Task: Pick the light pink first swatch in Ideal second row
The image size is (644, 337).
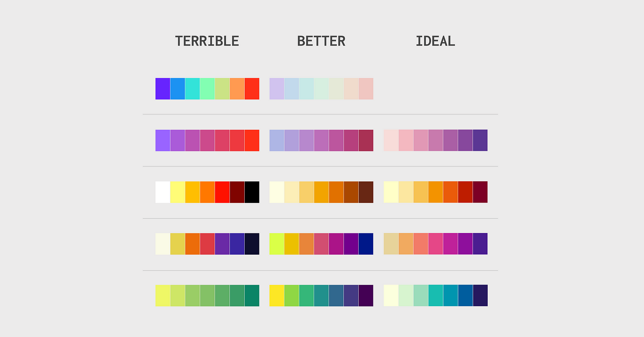Action: tap(391, 140)
